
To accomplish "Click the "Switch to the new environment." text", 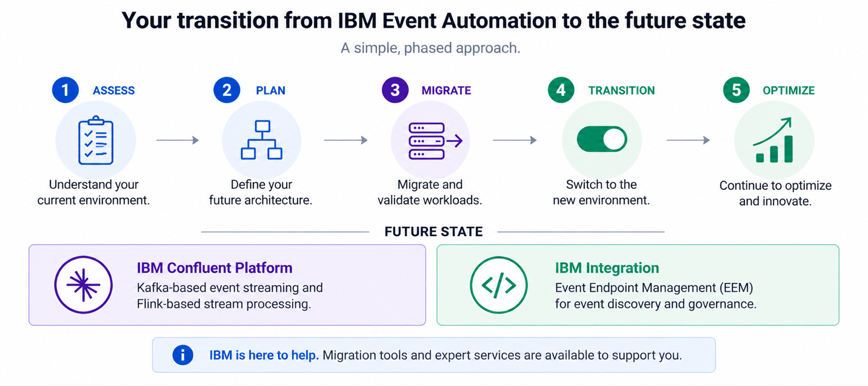I will click(601, 192).
